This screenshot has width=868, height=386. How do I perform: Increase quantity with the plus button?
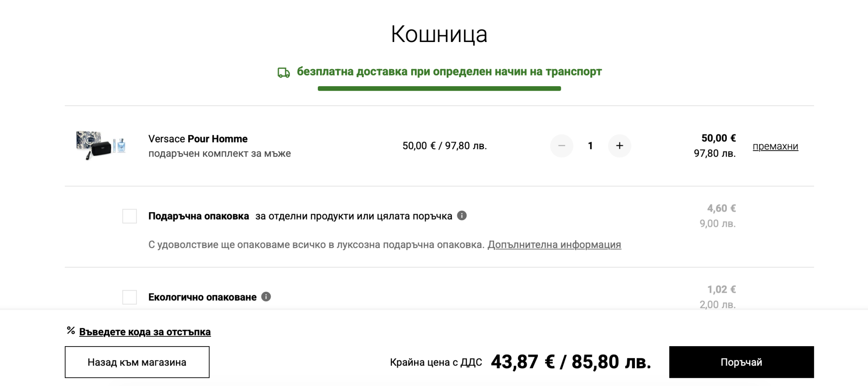(x=619, y=146)
